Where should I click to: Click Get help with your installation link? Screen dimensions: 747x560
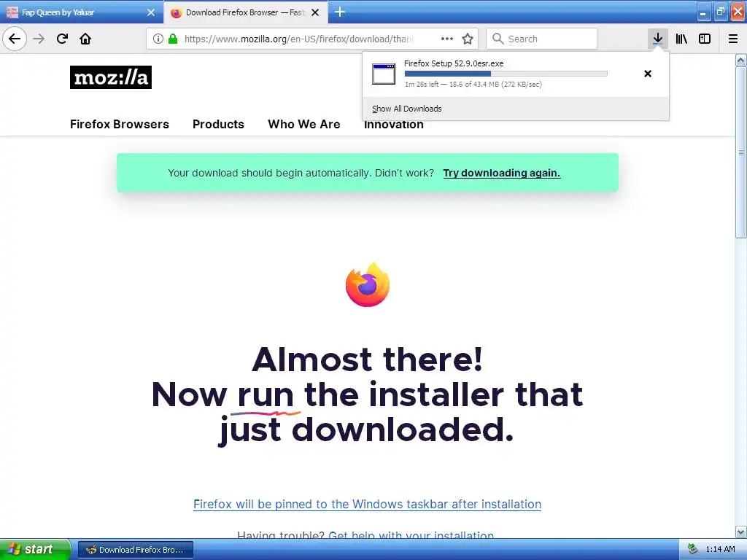[411, 534]
